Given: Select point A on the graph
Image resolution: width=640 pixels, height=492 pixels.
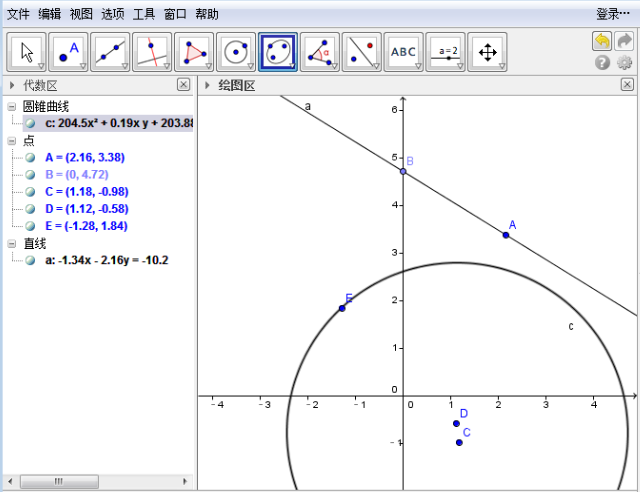Looking at the screenshot, I should click(506, 235).
